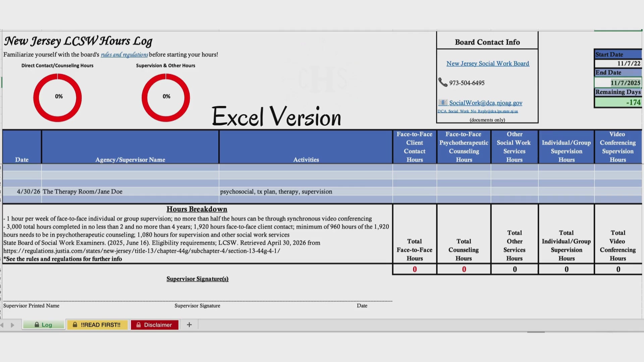Select Total Individual/Group Supervision Hours value 0
Image resolution: width=644 pixels, height=362 pixels.
point(567,269)
